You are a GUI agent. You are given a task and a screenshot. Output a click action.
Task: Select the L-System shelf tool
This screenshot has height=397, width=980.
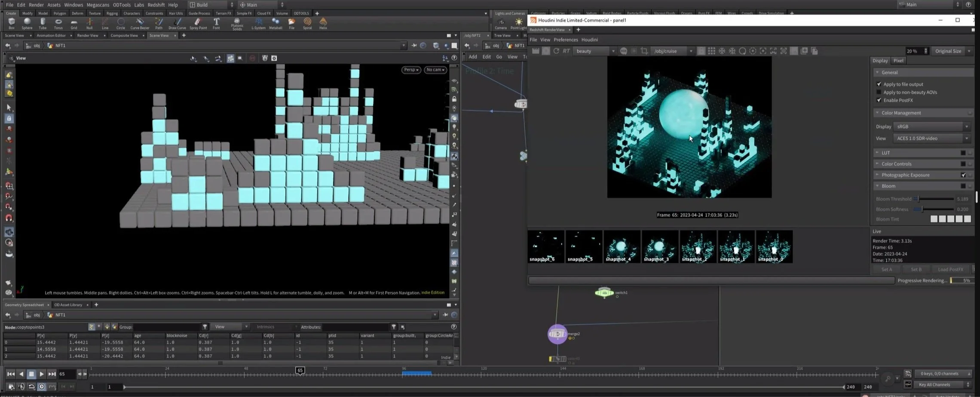[x=258, y=23]
